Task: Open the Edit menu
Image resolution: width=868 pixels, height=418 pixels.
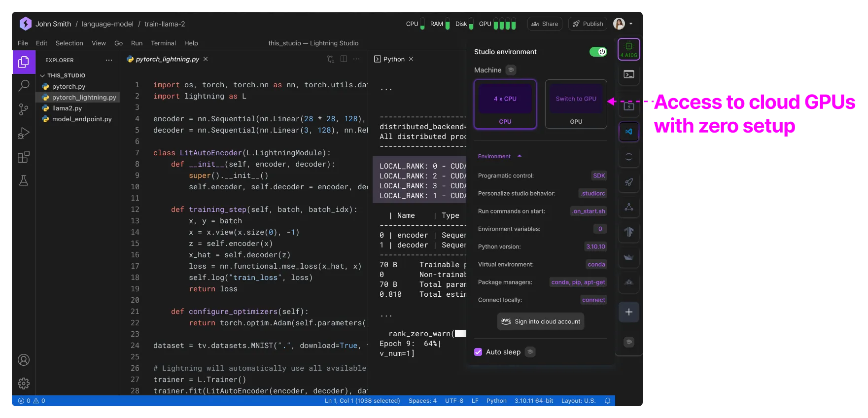Action: click(x=41, y=43)
